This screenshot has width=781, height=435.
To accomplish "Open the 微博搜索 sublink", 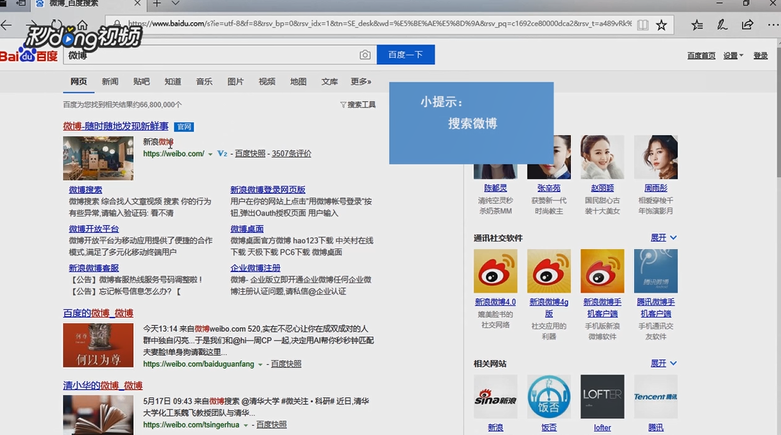I will [x=85, y=189].
